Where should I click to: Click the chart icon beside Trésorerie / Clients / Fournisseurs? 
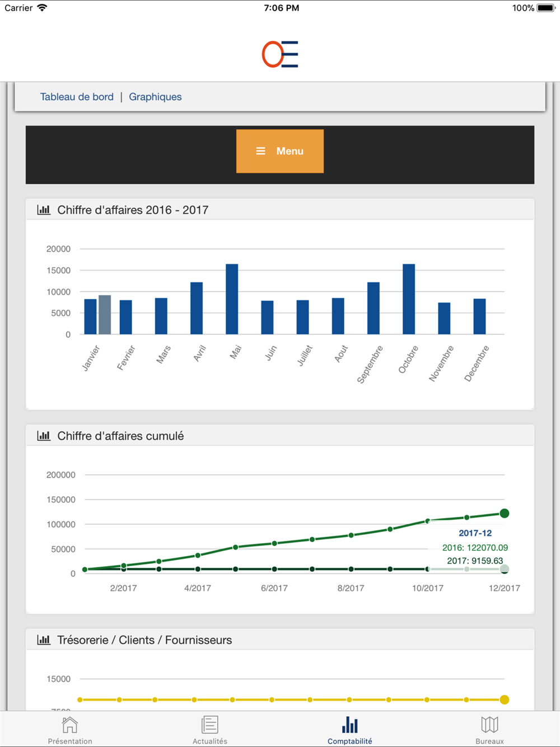(44, 639)
